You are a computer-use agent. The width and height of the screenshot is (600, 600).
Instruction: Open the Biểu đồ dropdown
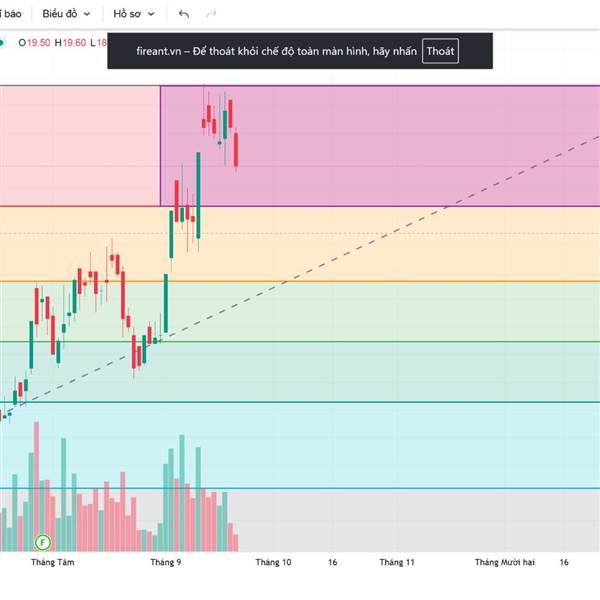click(x=66, y=14)
